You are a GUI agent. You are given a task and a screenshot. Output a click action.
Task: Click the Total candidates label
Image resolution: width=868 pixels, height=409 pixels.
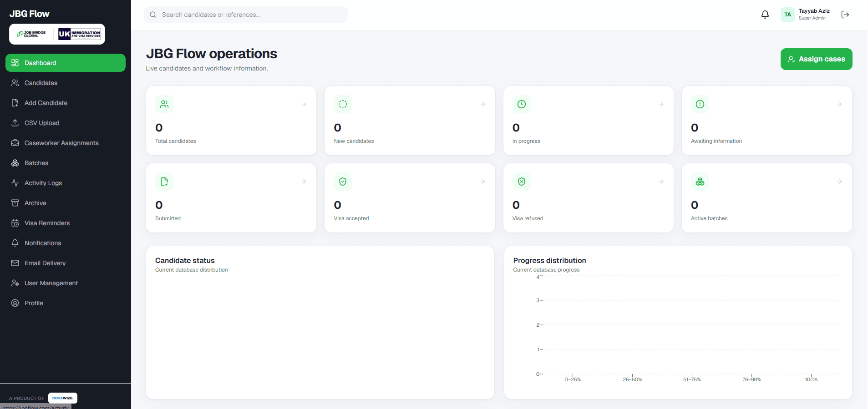(x=176, y=141)
